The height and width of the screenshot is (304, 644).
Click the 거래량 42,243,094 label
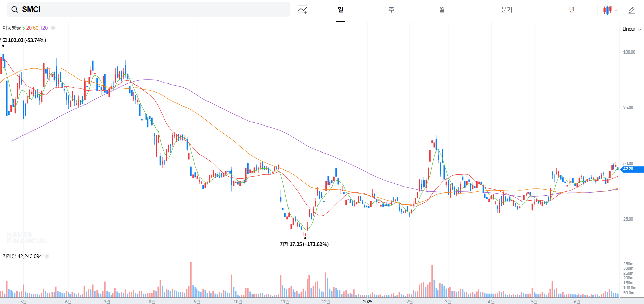click(22, 256)
